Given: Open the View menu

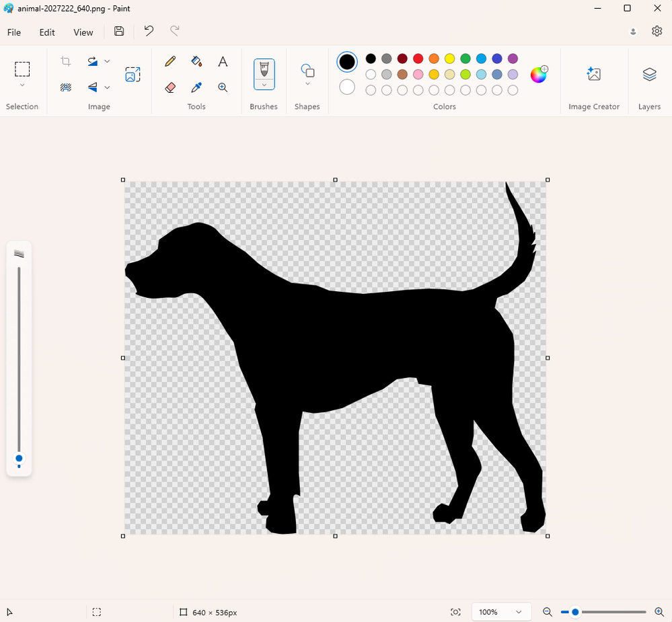Looking at the screenshot, I should point(83,32).
